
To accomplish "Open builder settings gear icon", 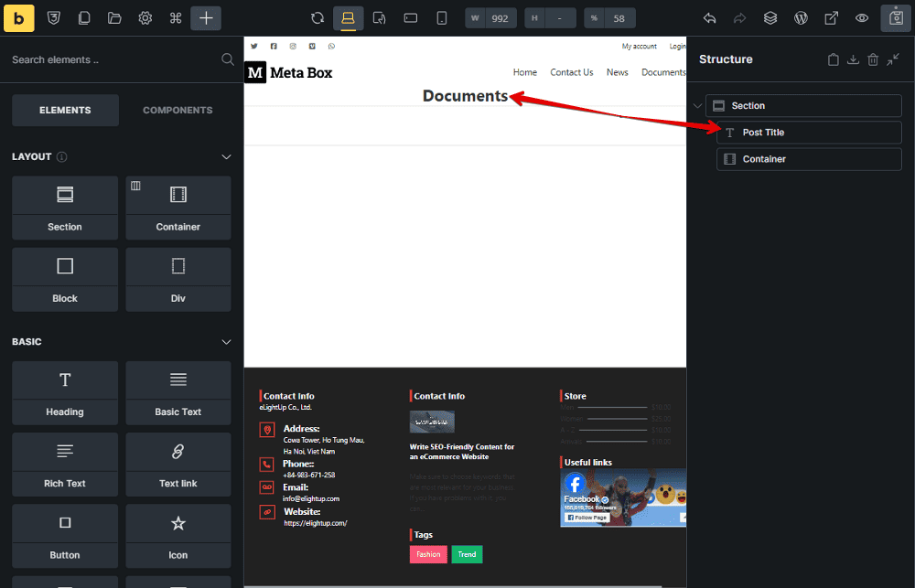I will pos(145,17).
